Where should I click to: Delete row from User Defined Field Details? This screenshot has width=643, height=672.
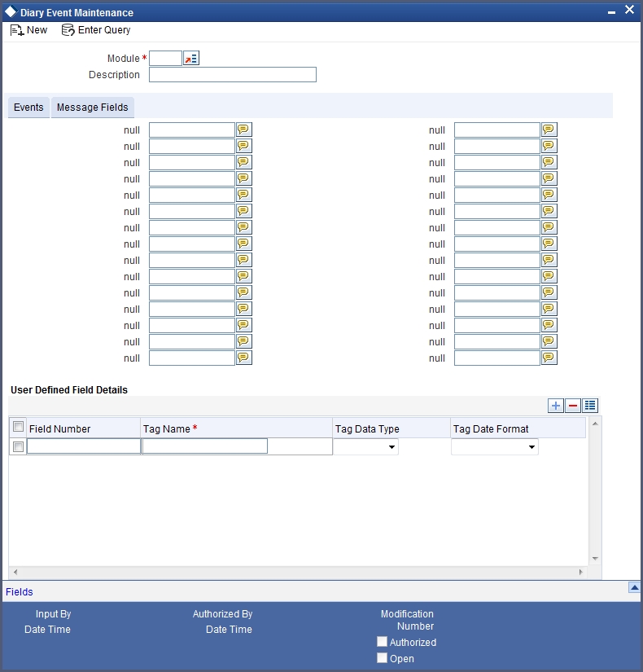pos(573,406)
